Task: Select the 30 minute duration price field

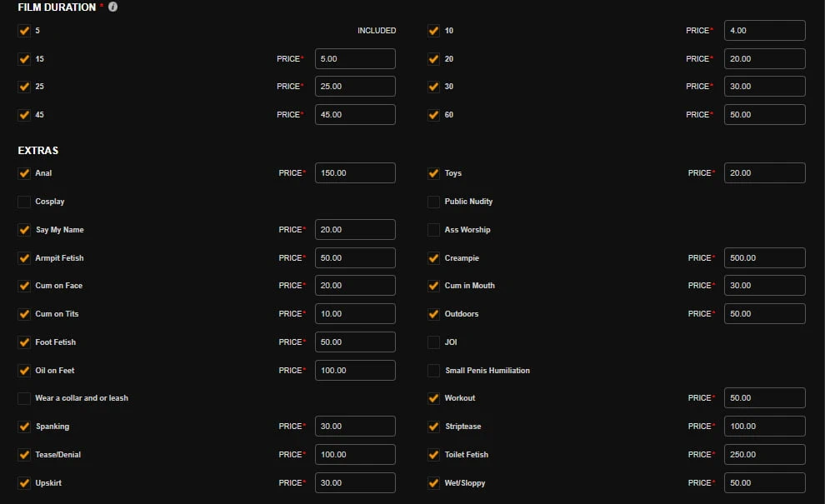Action: point(764,87)
